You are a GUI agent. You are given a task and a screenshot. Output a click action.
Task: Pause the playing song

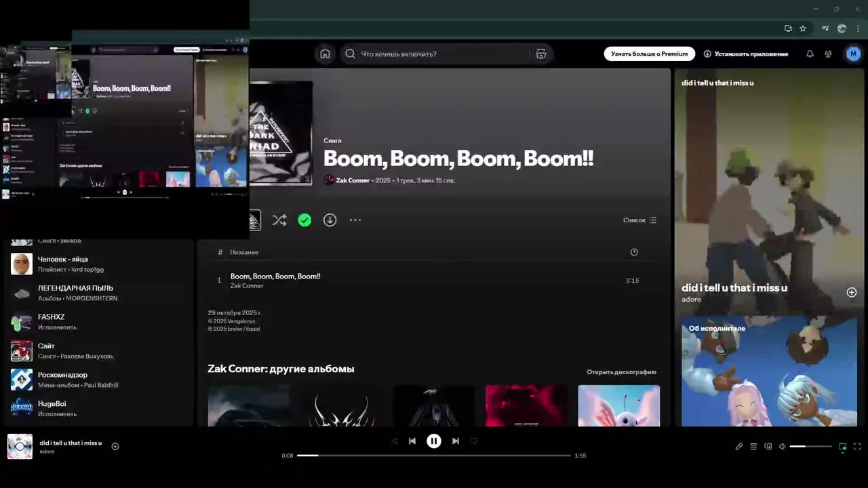click(x=434, y=441)
